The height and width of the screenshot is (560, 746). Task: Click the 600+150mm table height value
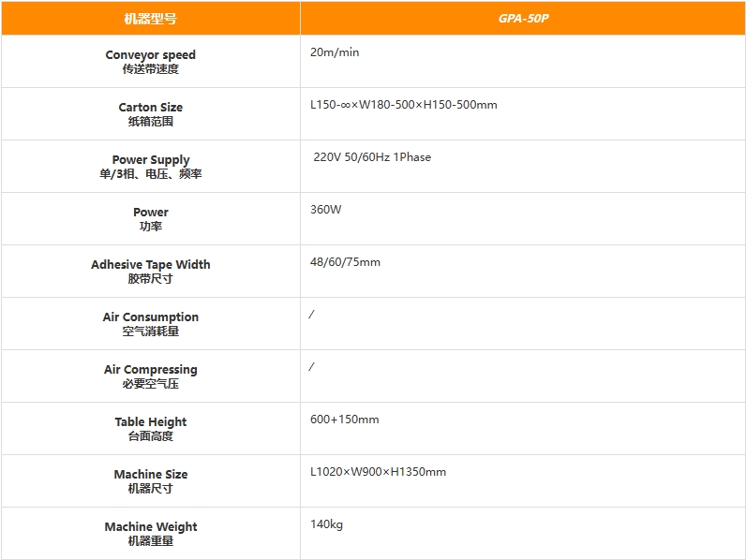[344, 420]
